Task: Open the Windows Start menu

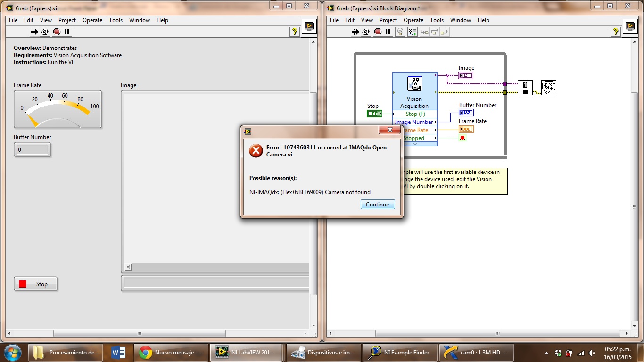Action: [x=12, y=352]
